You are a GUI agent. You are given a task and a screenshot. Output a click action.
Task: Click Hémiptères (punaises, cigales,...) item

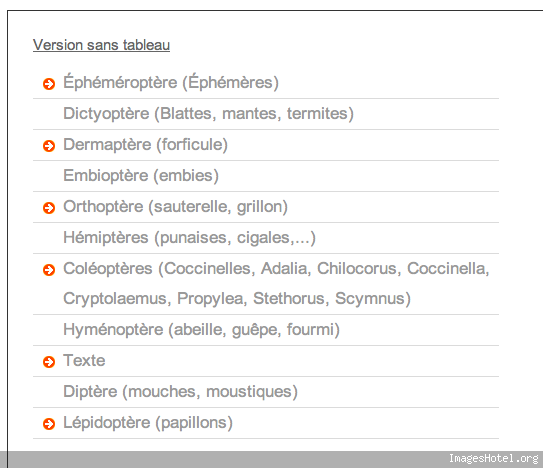pos(189,238)
